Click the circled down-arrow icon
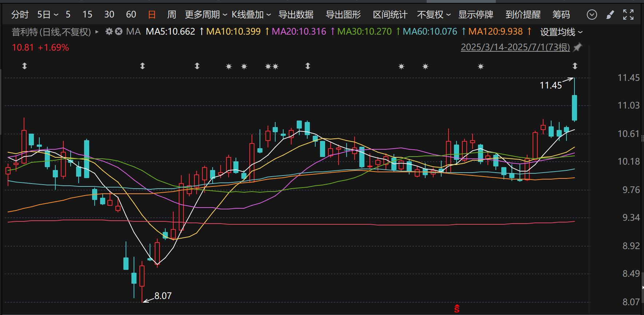Image resolution: width=644 pixels, height=315 pixels. 592,15
